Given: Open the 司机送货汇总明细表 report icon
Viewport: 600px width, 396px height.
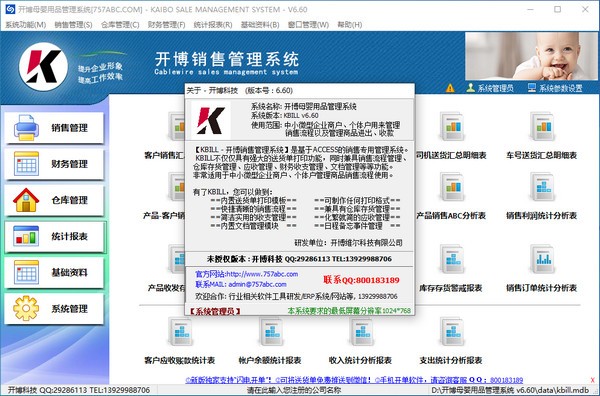Looking at the screenshot, I should 452,126.
